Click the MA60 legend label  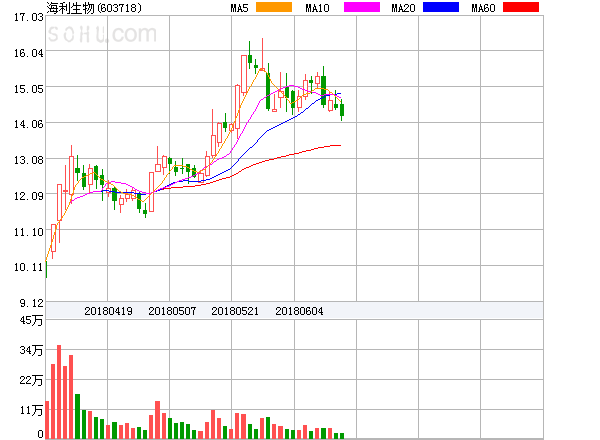(x=483, y=8)
